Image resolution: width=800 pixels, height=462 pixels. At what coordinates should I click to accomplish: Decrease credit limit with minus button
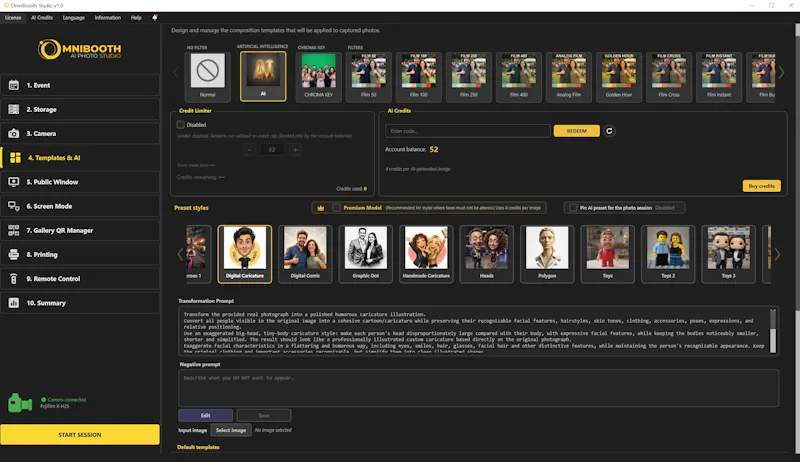pos(249,149)
